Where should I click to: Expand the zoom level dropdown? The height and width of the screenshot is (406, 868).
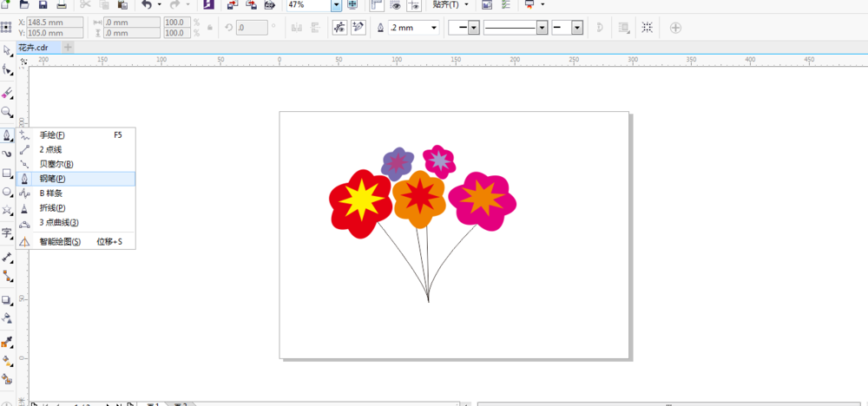click(x=337, y=4)
